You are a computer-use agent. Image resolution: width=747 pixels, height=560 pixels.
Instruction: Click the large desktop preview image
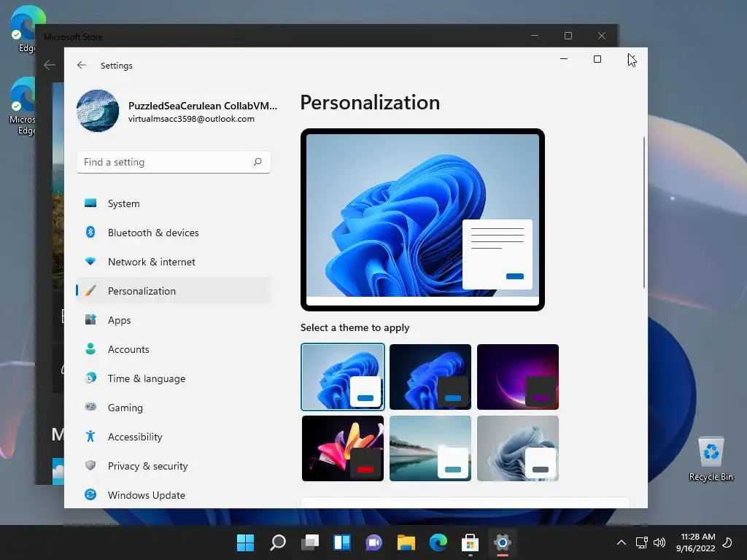(422, 219)
